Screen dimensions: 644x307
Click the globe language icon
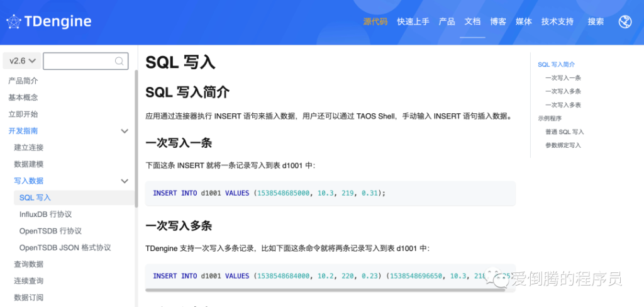625,22
